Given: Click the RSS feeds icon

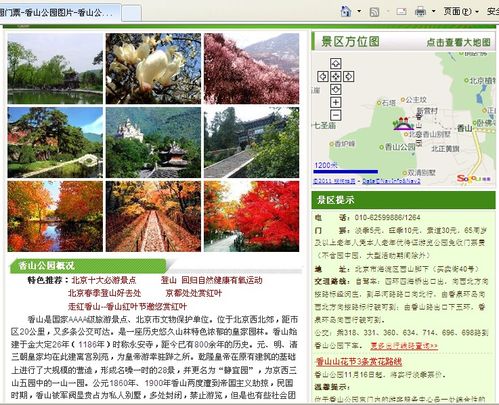Looking at the screenshot, I should (374, 12).
